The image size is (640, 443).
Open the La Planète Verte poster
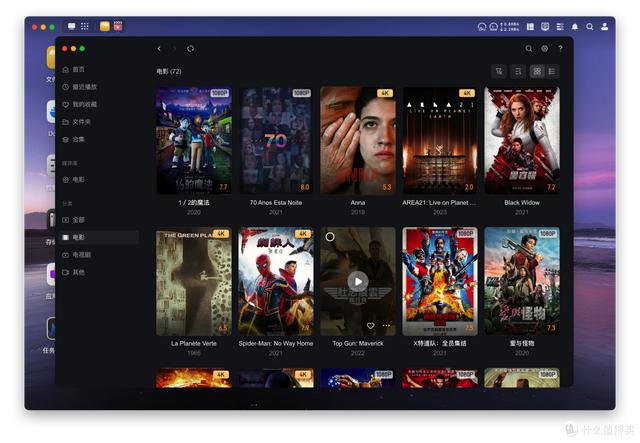pos(194,281)
